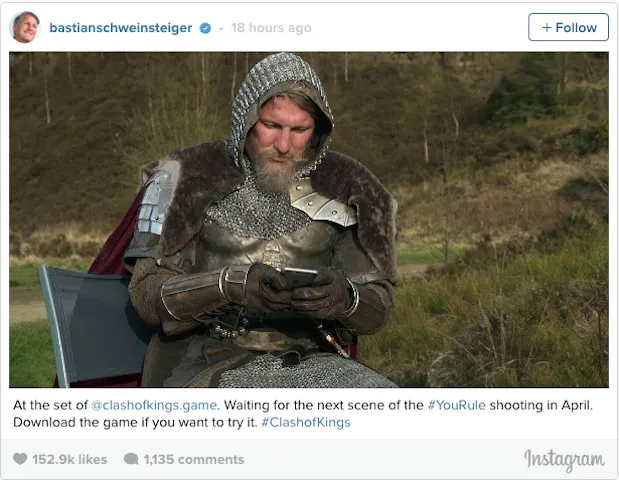Click the grey embed footer bar
The height and width of the screenshot is (480, 619).
coord(310,459)
